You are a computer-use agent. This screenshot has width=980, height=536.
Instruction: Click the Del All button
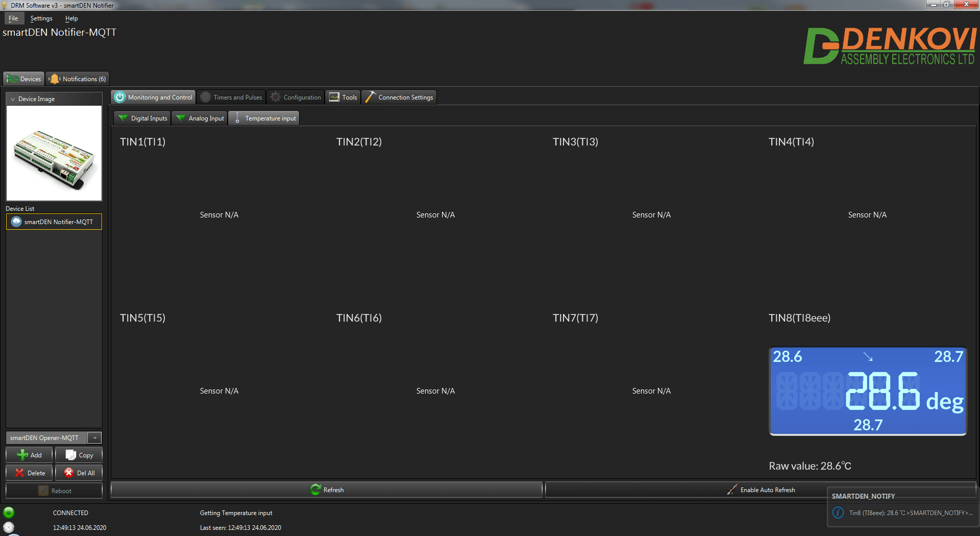point(79,473)
